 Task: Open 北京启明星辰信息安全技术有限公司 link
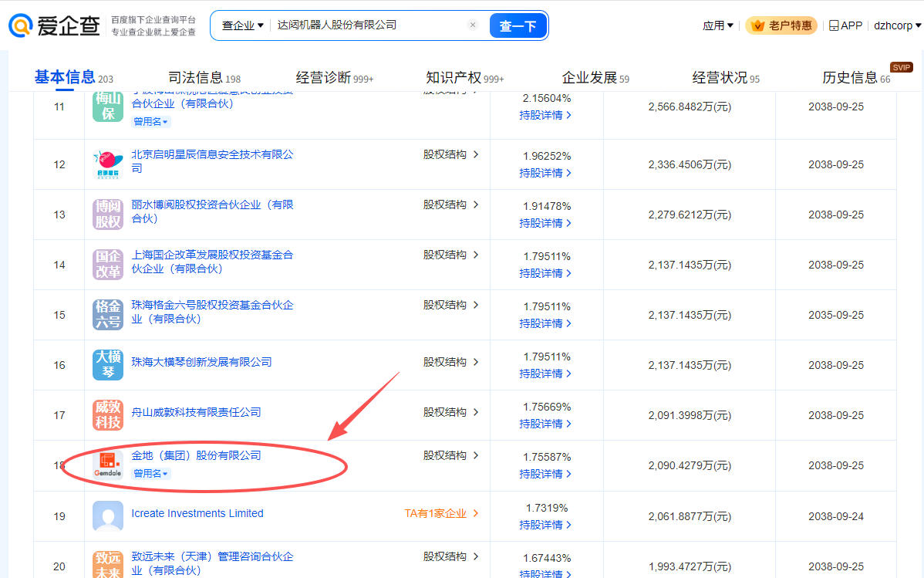(212, 161)
